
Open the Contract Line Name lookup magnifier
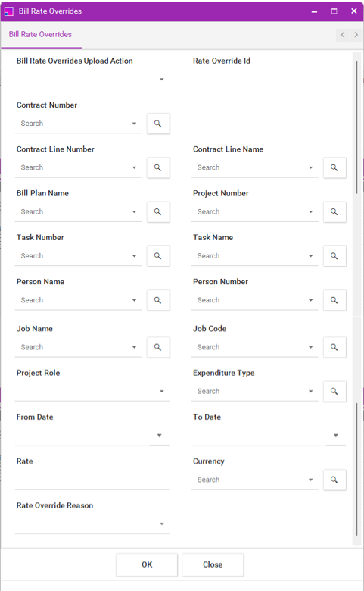coord(334,167)
